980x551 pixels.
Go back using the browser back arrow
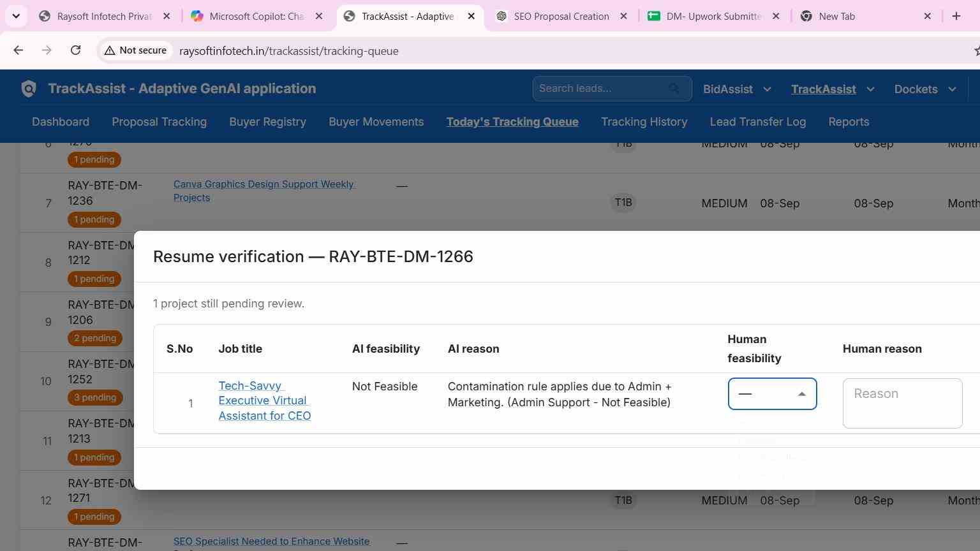point(19,50)
